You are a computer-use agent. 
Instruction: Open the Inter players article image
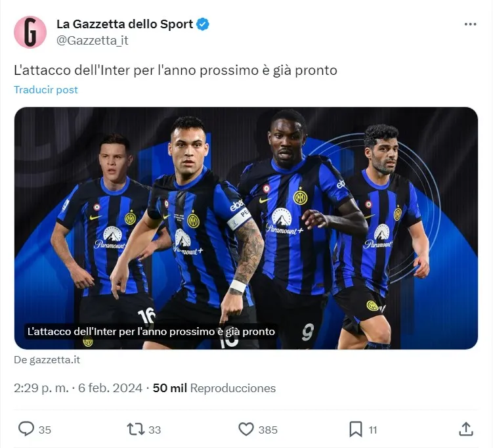[x=246, y=228]
